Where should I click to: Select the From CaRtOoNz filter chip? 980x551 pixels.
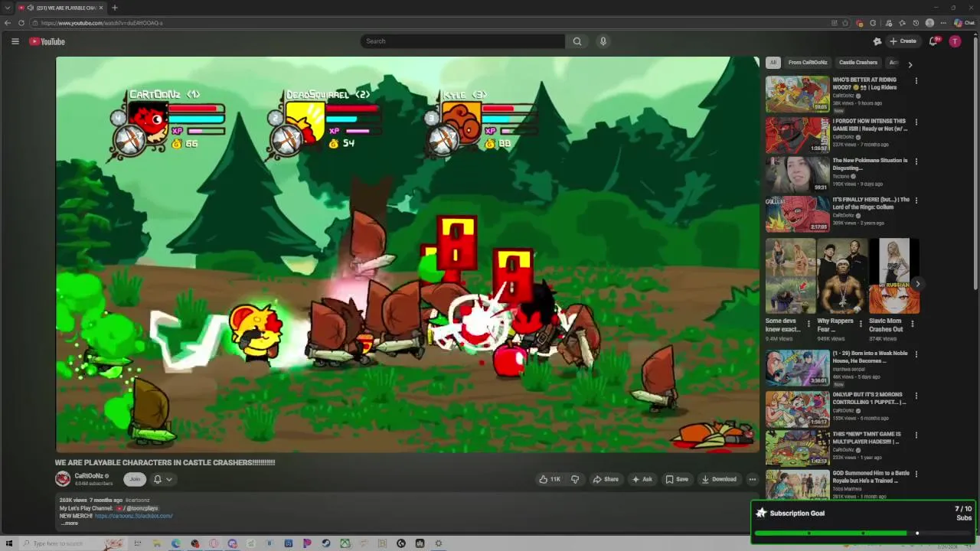[x=808, y=63]
